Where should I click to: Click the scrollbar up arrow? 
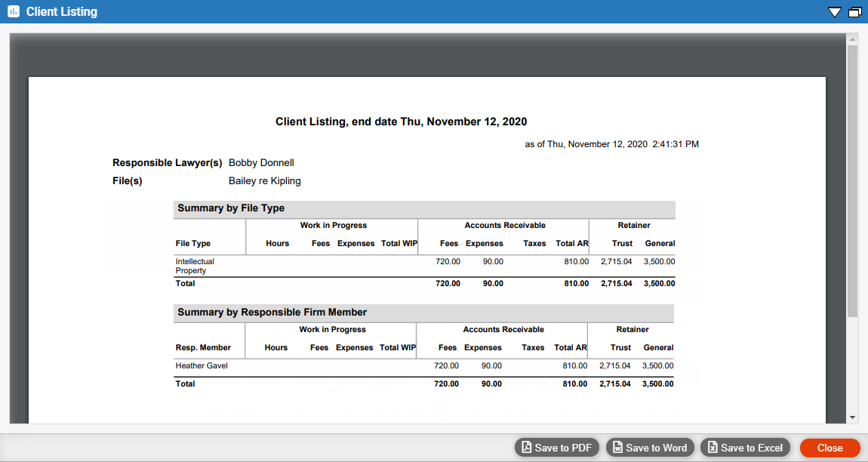pos(852,38)
